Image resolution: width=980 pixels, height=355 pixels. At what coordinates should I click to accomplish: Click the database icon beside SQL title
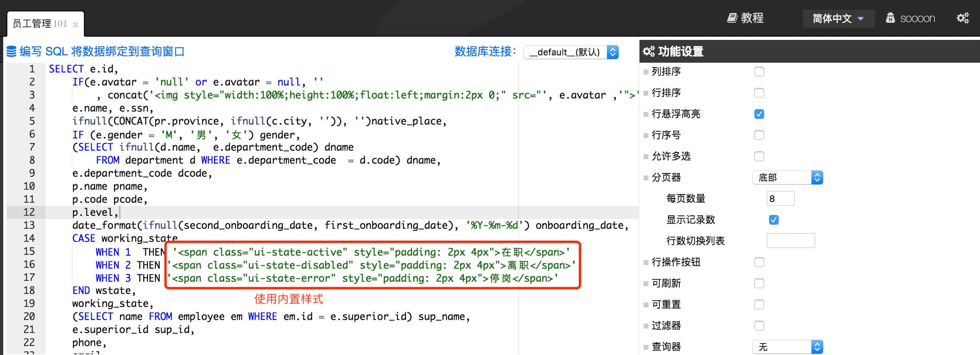pyautogui.click(x=12, y=52)
